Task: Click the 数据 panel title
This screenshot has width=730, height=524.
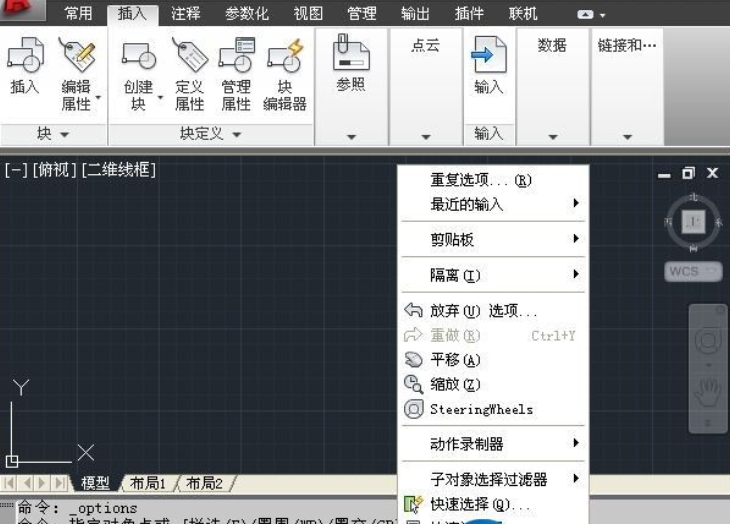Action: [552, 45]
